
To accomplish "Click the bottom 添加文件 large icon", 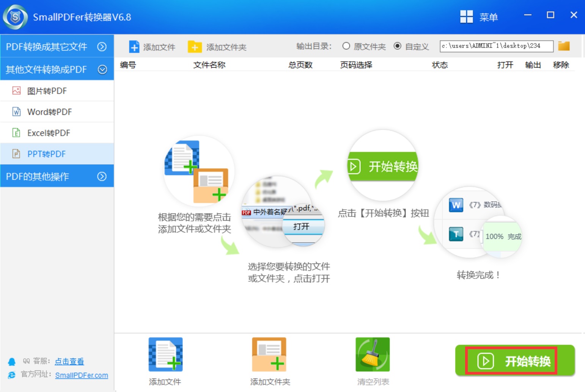I will point(165,354).
